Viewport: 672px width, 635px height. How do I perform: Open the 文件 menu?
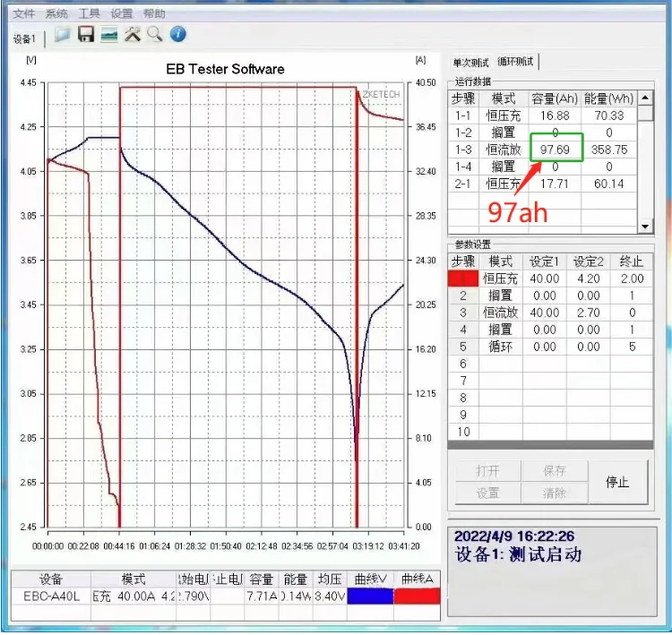24,13
